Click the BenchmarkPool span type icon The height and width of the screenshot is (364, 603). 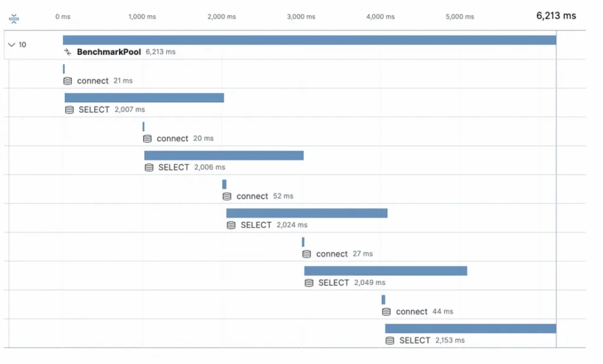tap(68, 52)
